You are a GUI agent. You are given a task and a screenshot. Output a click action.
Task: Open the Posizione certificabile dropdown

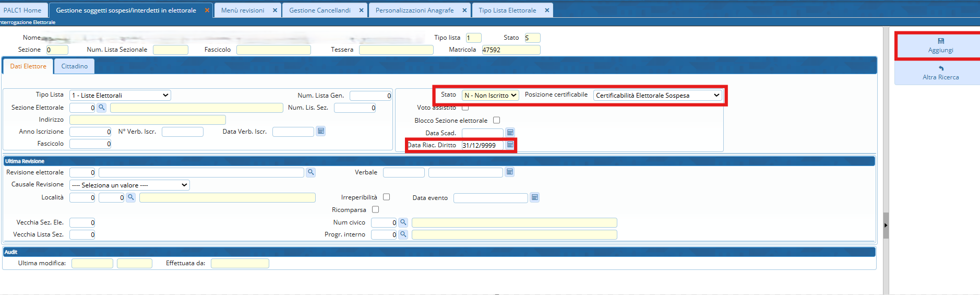pyautogui.click(x=657, y=95)
